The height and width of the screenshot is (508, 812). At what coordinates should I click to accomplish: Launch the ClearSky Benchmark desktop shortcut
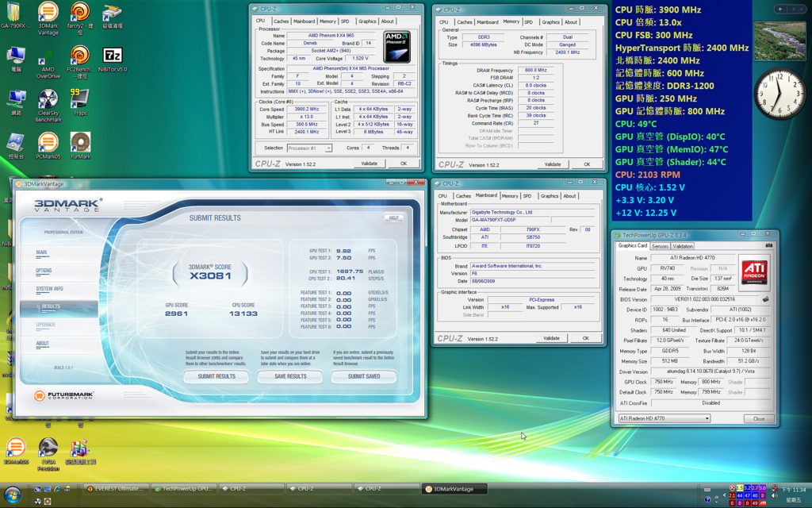tap(48, 106)
